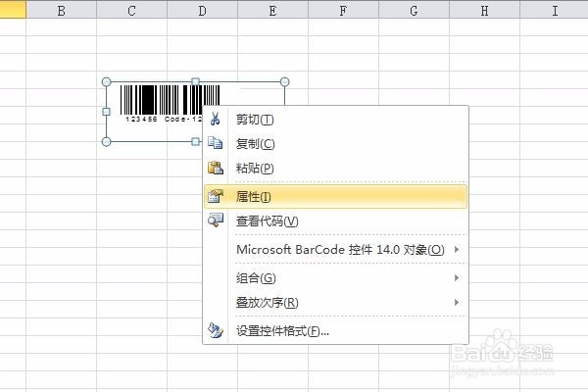Viewport: 588px width, 392px height.
Task: Click the Copy pages icon
Action: coord(216,143)
